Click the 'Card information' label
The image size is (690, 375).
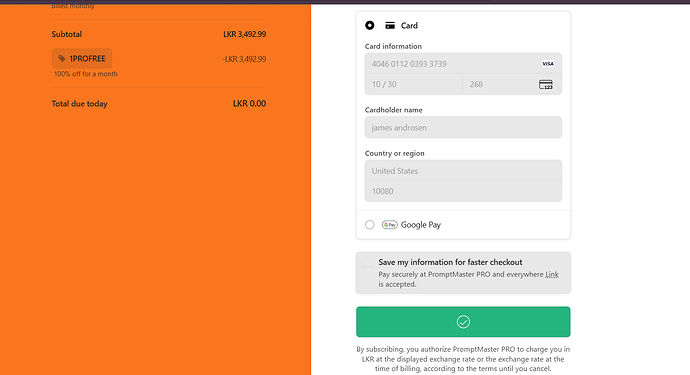393,46
